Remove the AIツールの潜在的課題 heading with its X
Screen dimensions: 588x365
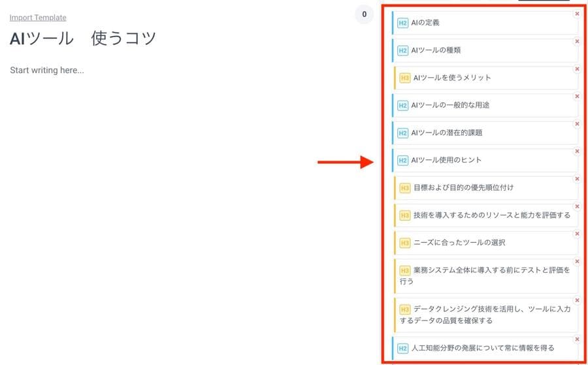click(x=577, y=124)
